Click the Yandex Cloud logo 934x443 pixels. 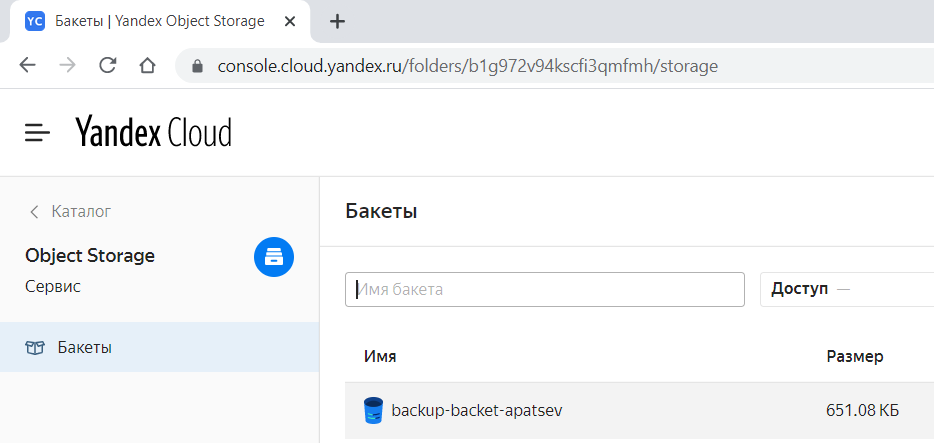click(153, 132)
